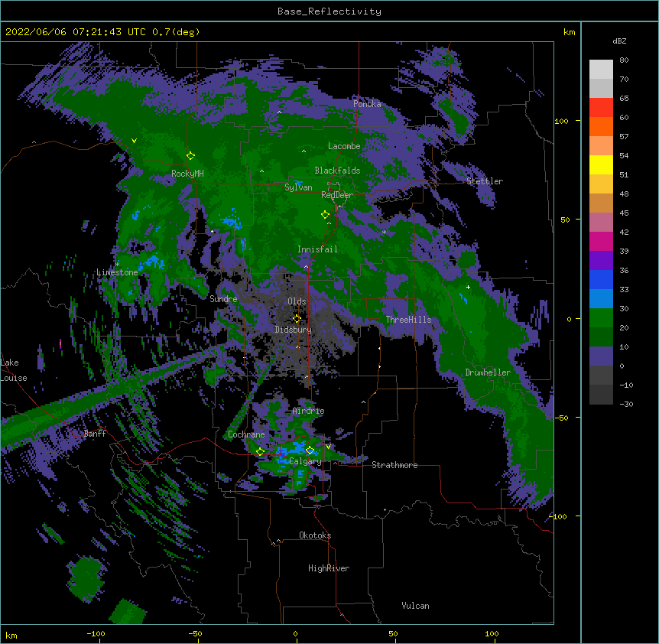
Task: Select the red 65-60 dBZ swatch
Action: 601,108
